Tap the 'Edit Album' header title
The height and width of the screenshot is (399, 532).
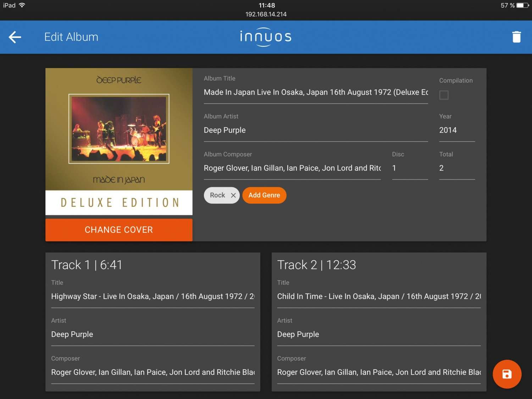[71, 37]
